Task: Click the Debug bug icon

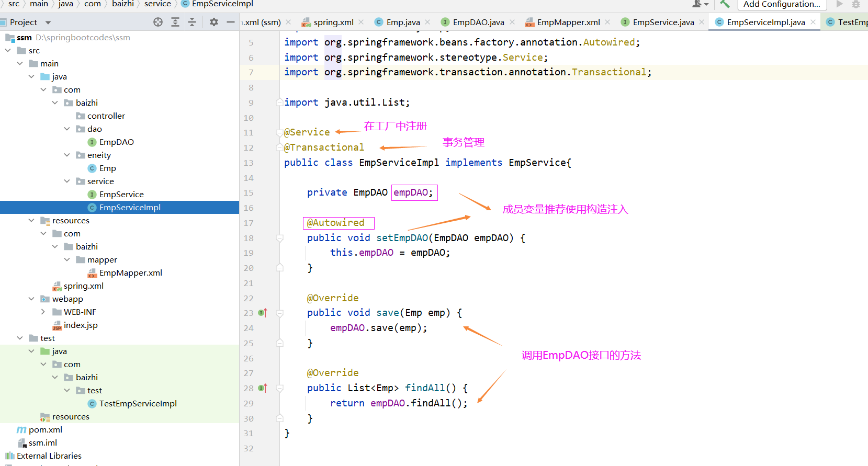Action: pyautogui.click(x=856, y=4)
